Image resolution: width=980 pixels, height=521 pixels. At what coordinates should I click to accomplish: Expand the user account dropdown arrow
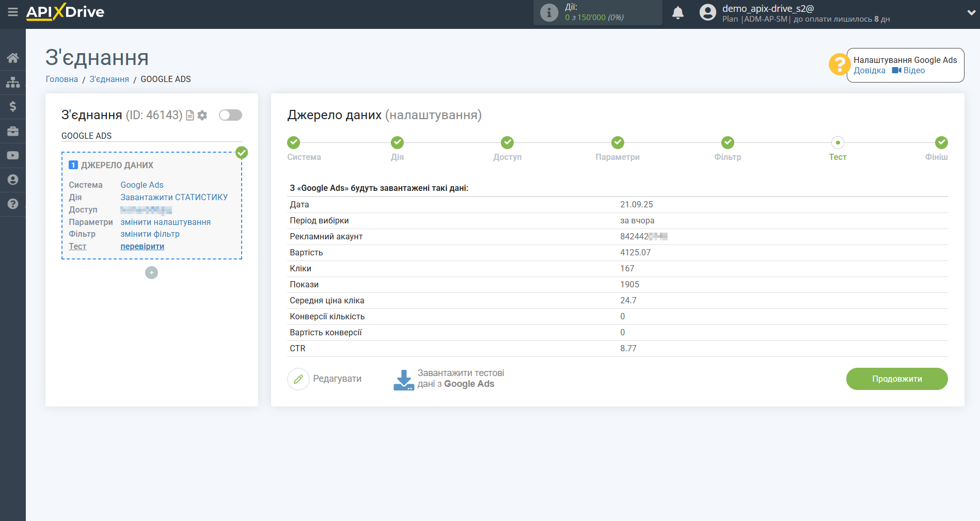(971, 13)
